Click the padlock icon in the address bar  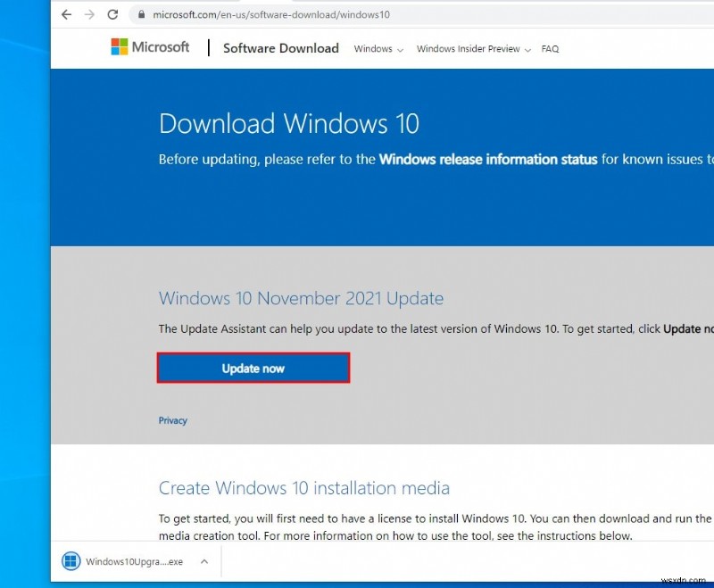coord(143,14)
